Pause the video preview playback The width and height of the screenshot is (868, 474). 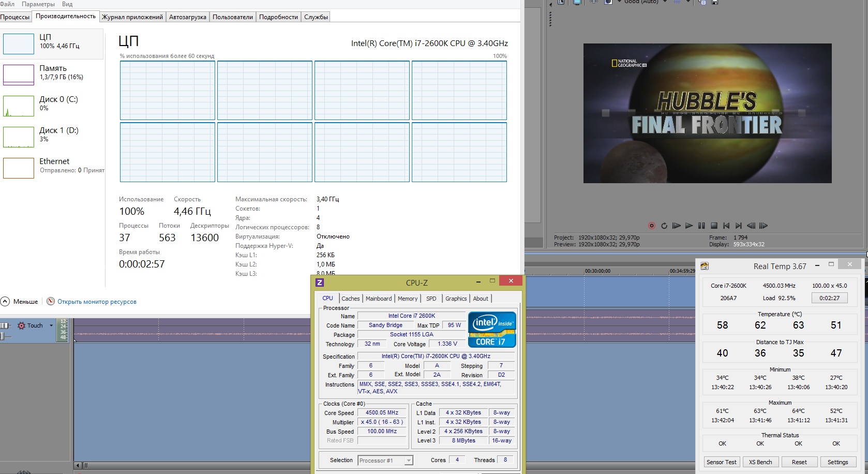click(701, 226)
